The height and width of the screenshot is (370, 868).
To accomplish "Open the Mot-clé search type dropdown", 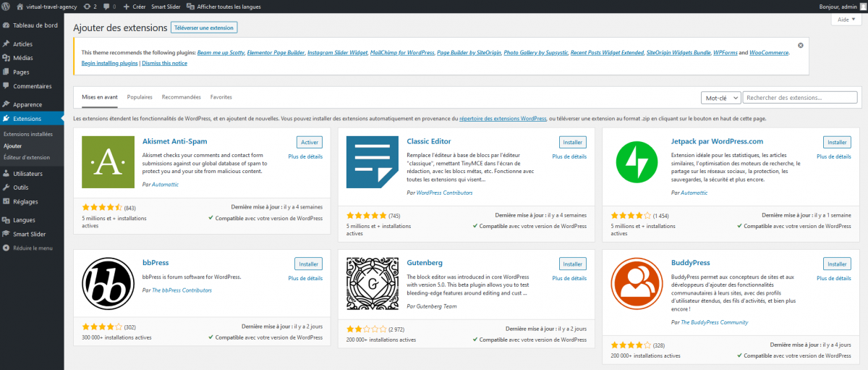I will pos(721,98).
